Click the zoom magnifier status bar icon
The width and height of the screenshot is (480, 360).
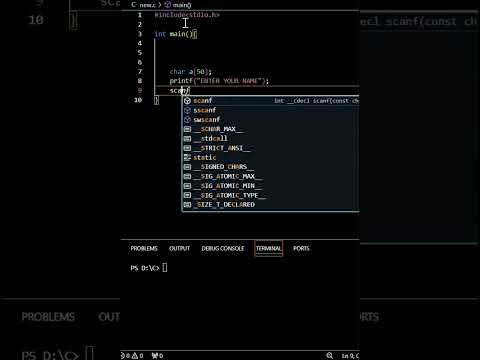tap(330, 356)
